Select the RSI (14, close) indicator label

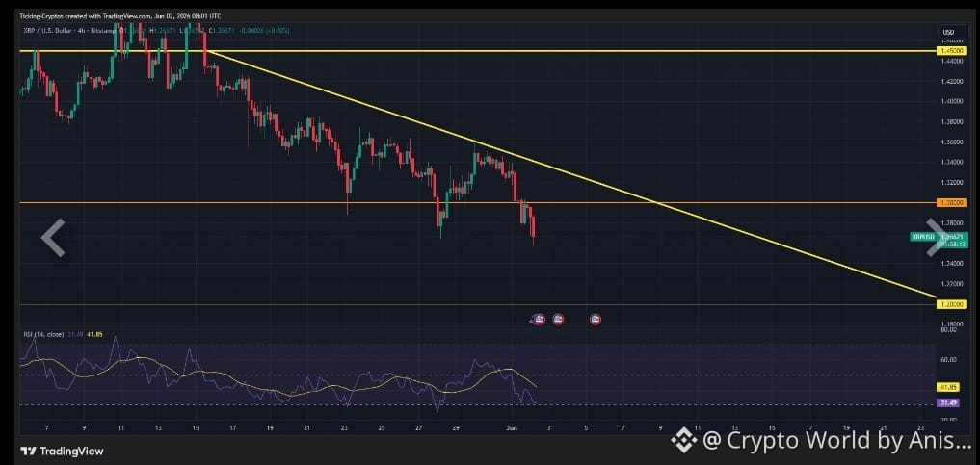(x=43, y=335)
